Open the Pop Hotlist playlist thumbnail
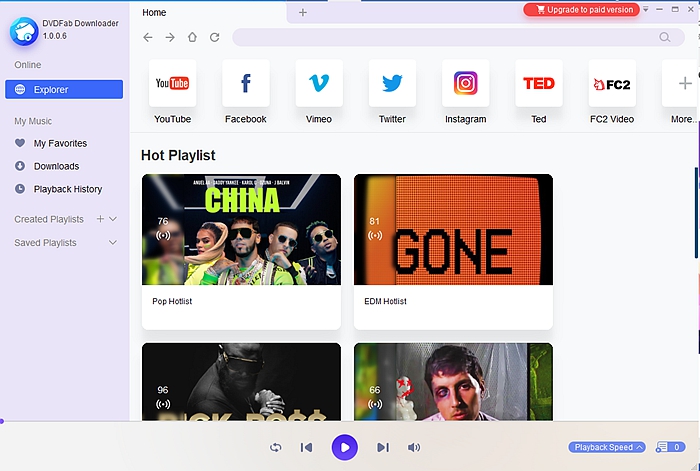 [241, 229]
